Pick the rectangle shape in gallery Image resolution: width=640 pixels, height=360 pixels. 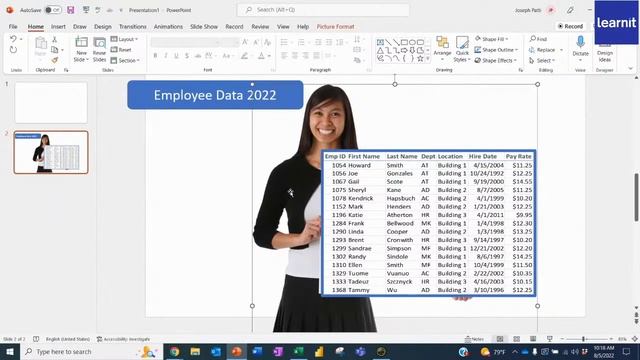tap(404, 42)
